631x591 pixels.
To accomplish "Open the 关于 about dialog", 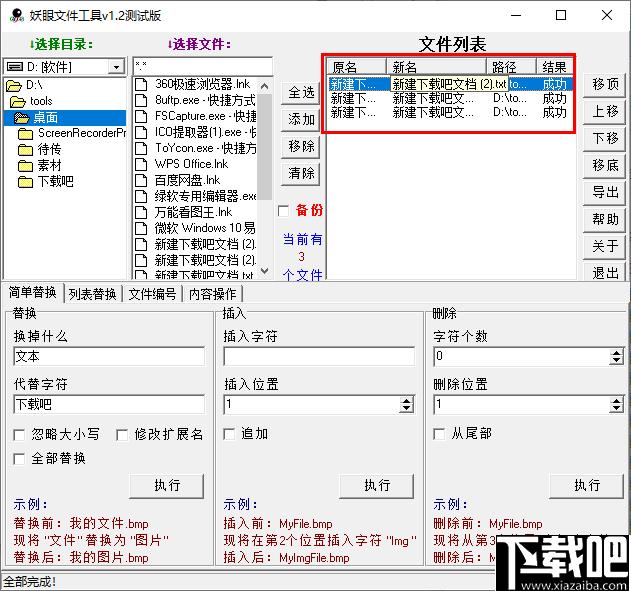I will tap(605, 247).
